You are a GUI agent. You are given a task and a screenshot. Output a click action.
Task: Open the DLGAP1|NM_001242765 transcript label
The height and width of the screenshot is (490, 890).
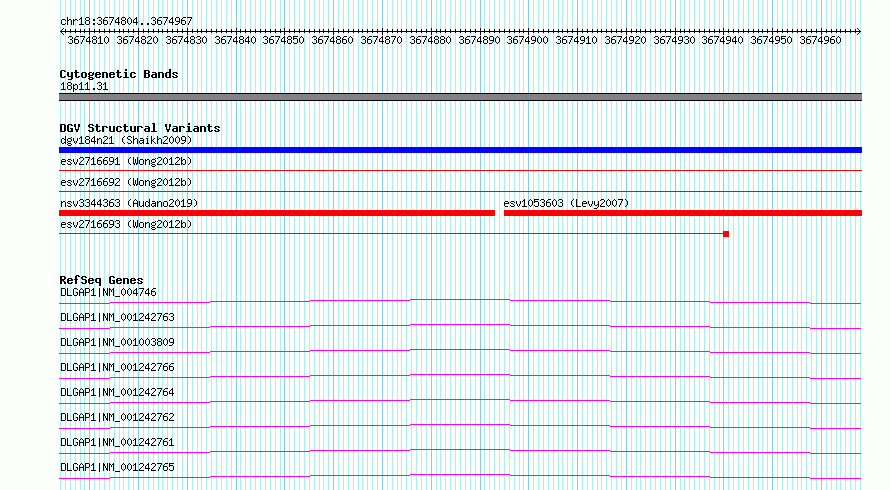tap(117, 467)
